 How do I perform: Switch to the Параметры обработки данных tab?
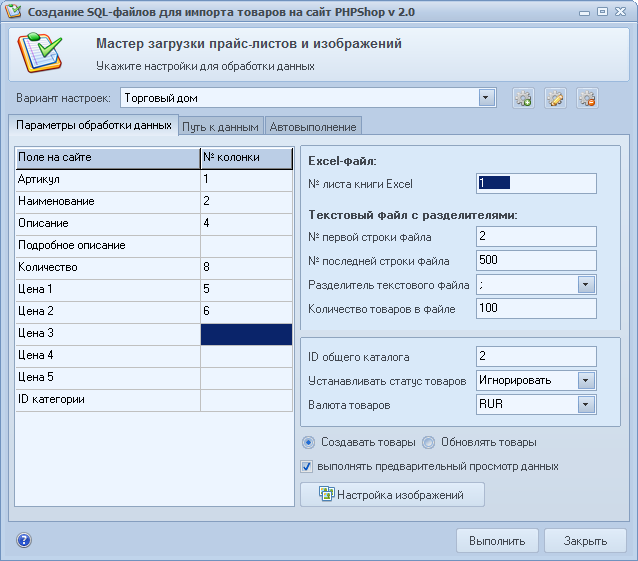tap(94, 125)
